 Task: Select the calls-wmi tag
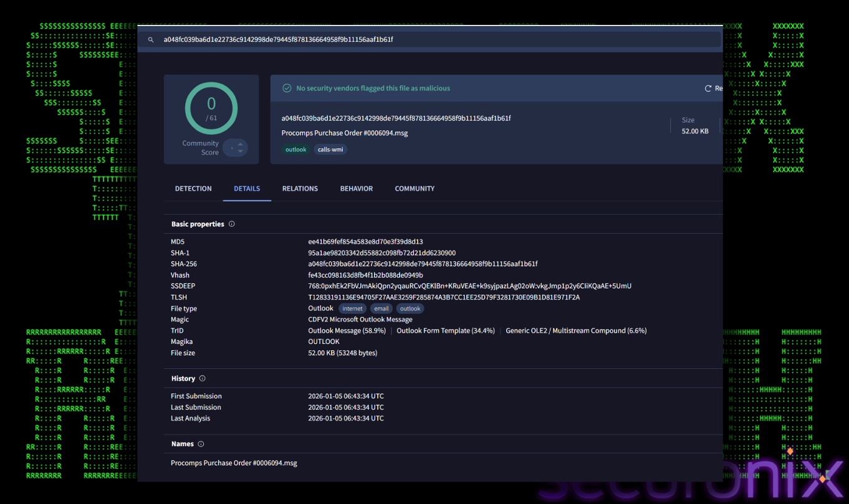point(330,150)
